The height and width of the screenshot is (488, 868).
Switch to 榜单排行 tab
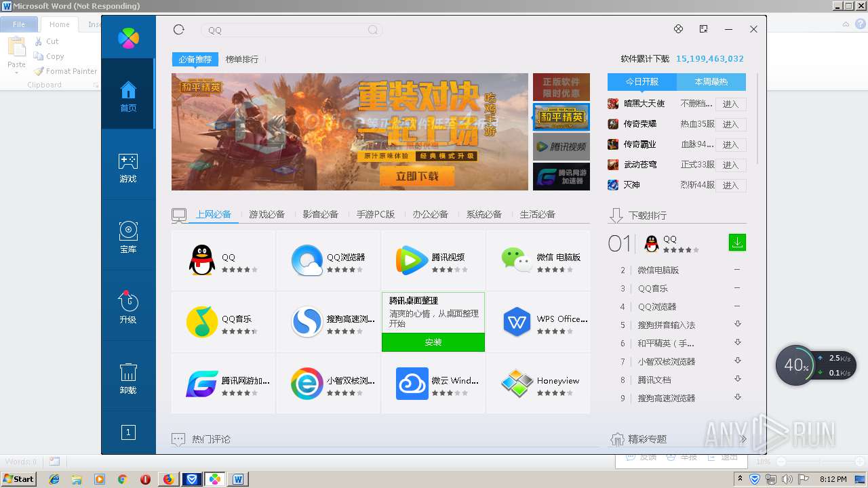(242, 60)
